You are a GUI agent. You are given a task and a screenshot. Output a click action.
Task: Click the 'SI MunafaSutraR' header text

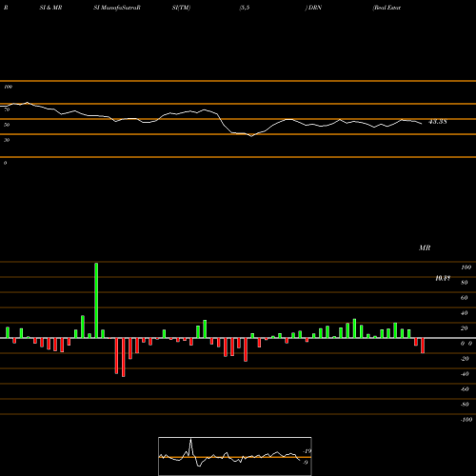tap(117, 8)
